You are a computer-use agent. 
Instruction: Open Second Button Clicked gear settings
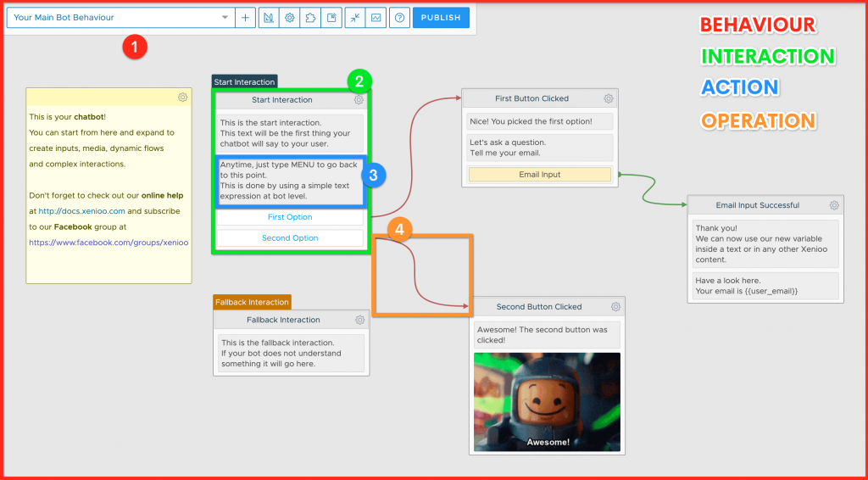pyautogui.click(x=615, y=307)
